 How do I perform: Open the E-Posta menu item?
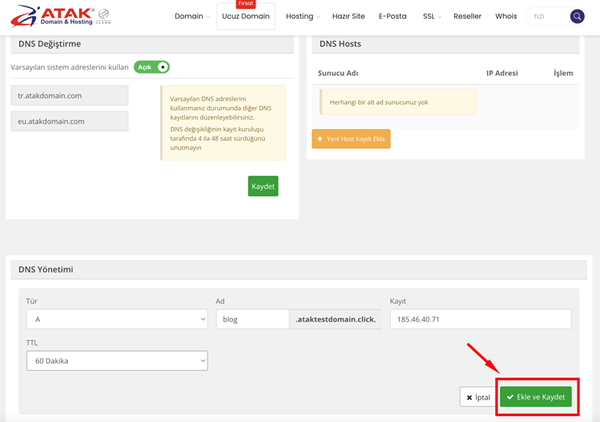[393, 16]
